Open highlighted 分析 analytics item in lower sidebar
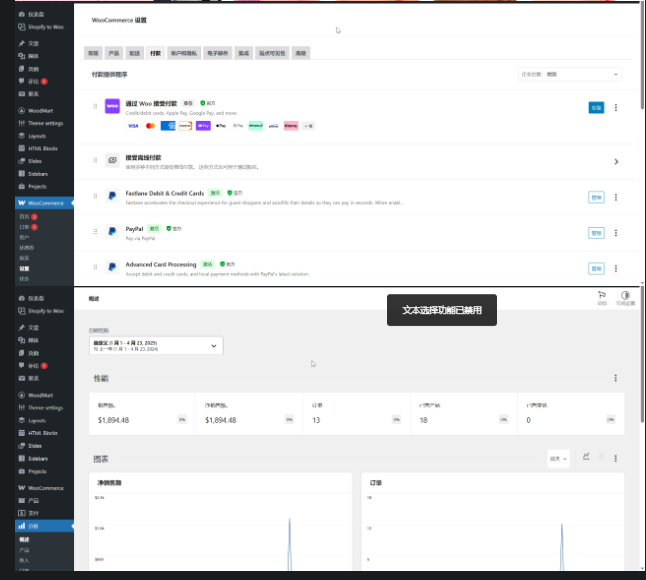Screen dimensions: 646x580 (44, 526)
